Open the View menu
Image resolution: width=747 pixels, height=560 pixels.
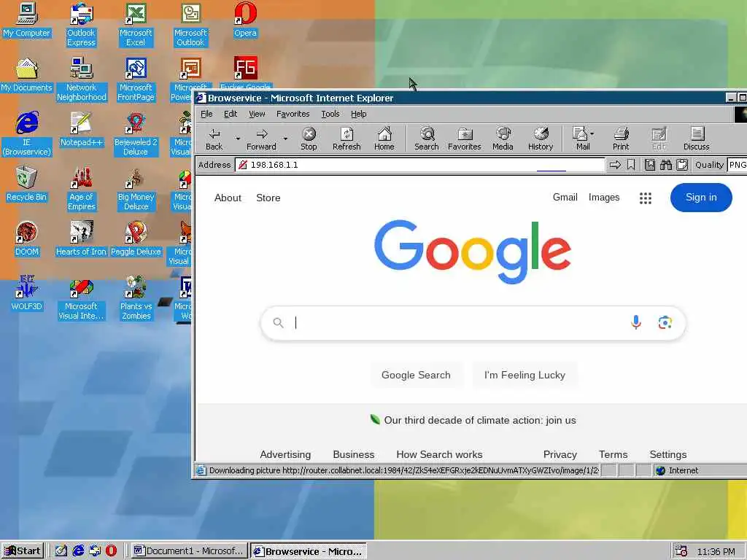pos(257,114)
